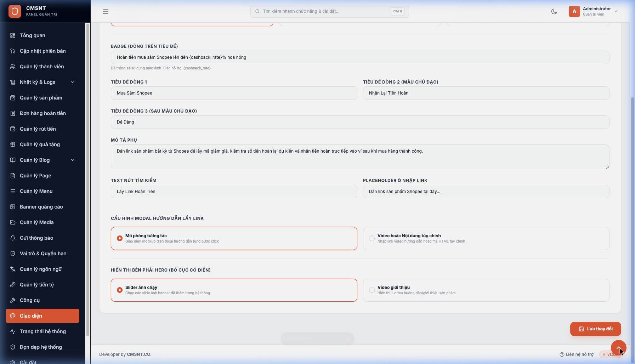This screenshot has width=635, height=364.
Task: Click the Quản lý Page document icon
Action: pos(13,176)
